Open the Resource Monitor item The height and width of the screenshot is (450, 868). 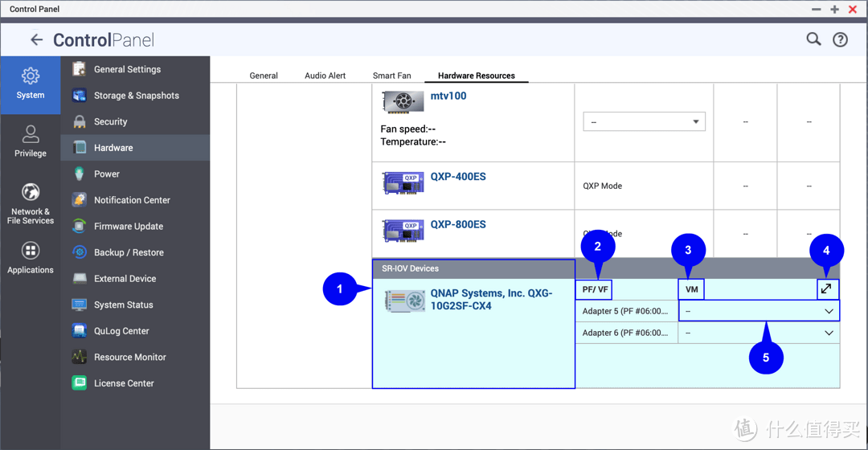tap(129, 357)
